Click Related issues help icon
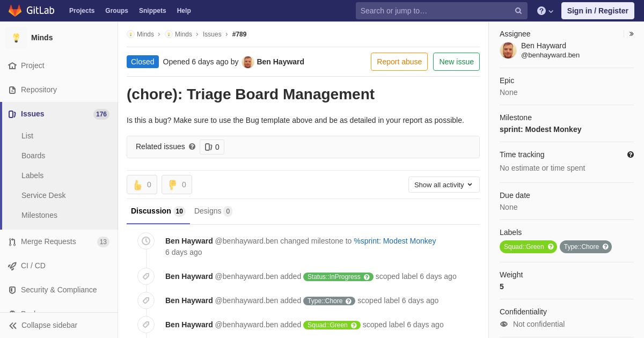Image resolution: width=644 pixels, height=338 pixels. 192,146
